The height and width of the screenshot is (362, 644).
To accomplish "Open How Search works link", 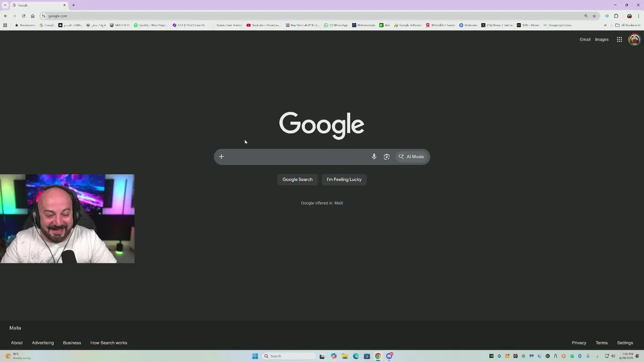I will point(109,343).
